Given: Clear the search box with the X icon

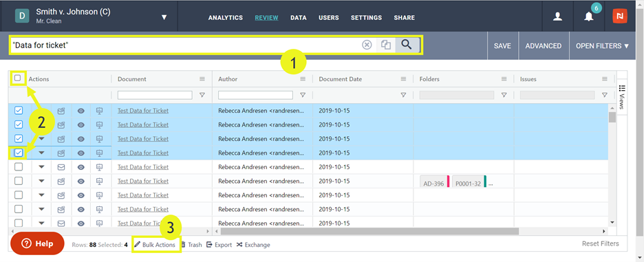Looking at the screenshot, I should click(x=367, y=45).
